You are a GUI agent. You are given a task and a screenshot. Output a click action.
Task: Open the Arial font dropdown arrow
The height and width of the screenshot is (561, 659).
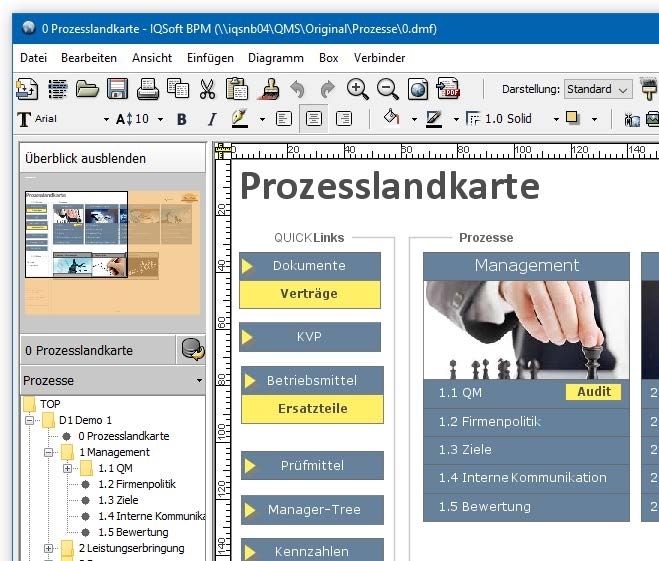(x=106, y=120)
